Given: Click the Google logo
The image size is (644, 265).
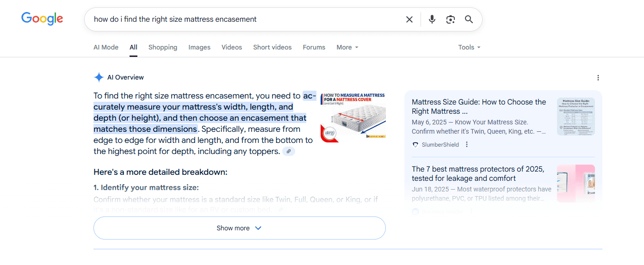Looking at the screenshot, I should [x=42, y=19].
